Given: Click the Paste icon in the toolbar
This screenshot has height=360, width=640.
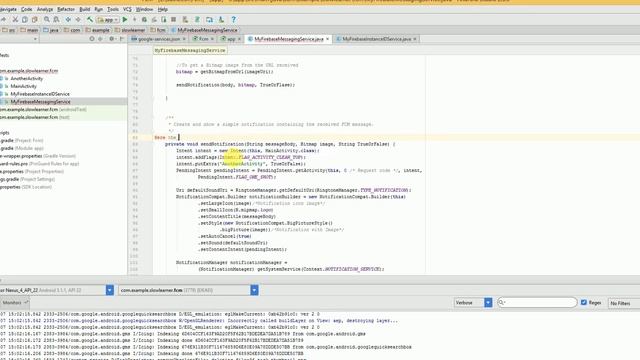Looking at the screenshot, I should 35,20.
